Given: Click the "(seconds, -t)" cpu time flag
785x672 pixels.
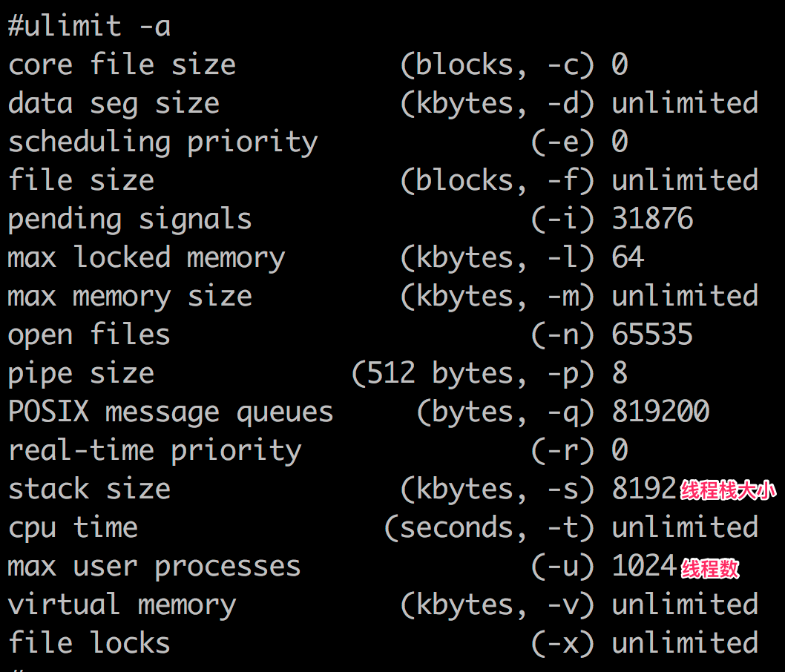Looking at the screenshot, I should coord(489,528).
